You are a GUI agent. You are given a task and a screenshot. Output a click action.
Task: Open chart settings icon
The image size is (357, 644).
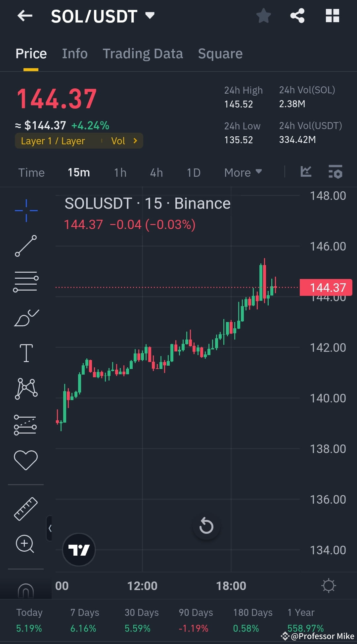click(335, 171)
